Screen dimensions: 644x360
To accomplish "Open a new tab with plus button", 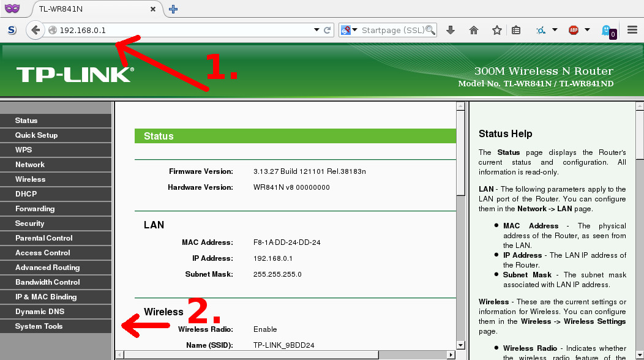I will 173,9.
